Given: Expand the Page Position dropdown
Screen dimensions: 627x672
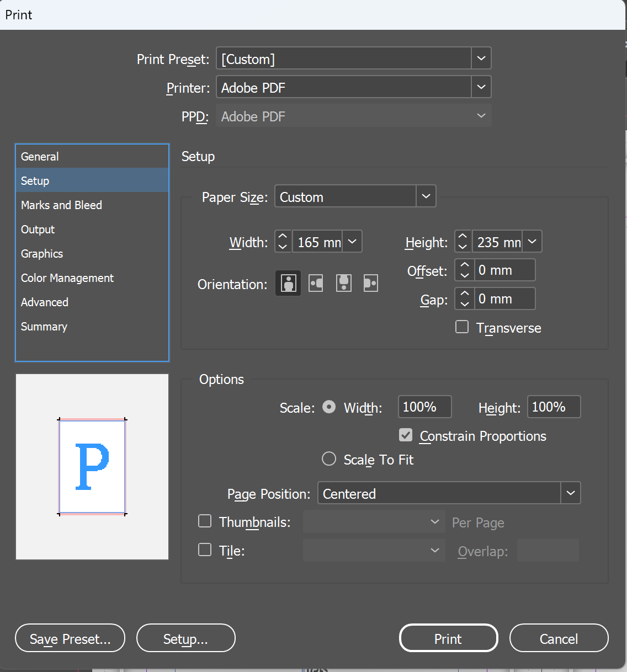Looking at the screenshot, I should point(570,493).
